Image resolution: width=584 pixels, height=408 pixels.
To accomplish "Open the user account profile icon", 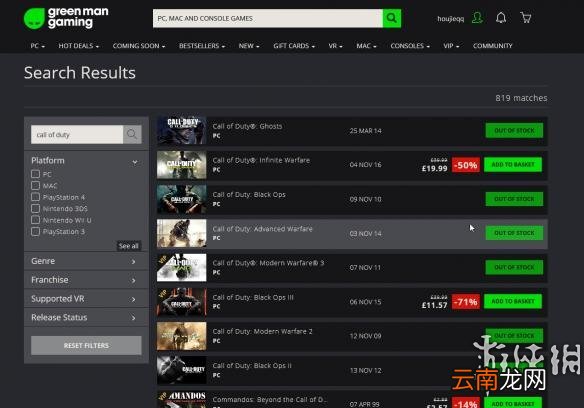I will click(x=477, y=18).
